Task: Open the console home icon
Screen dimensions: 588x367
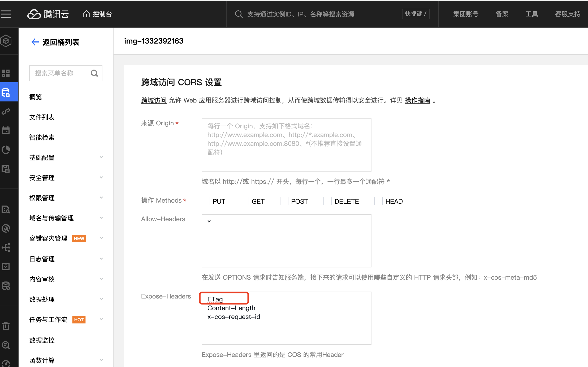Action: point(86,14)
